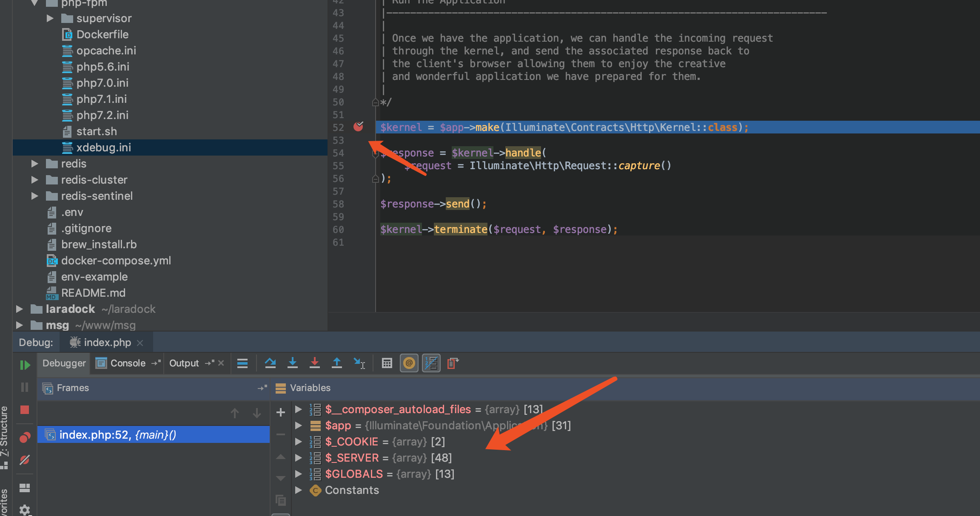This screenshot has height=516, width=980.
Task: Expand the laradock project folder
Action: pyautogui.click(x=19, y=309)
